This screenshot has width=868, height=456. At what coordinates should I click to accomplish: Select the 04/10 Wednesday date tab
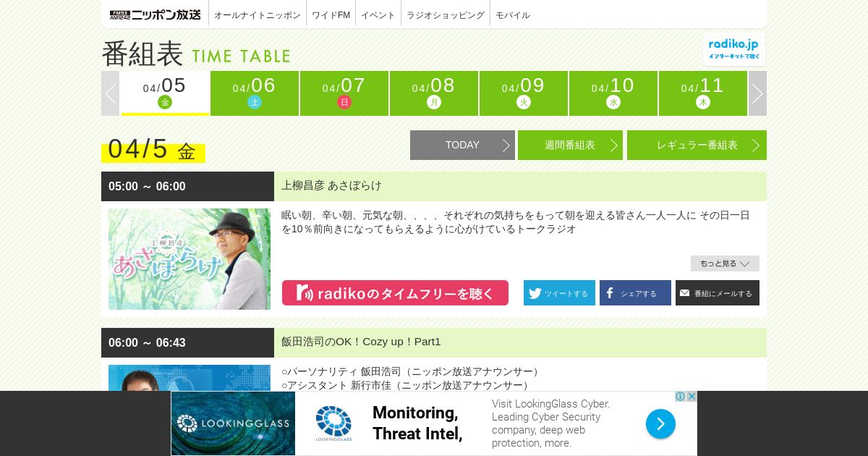[613, 93]
